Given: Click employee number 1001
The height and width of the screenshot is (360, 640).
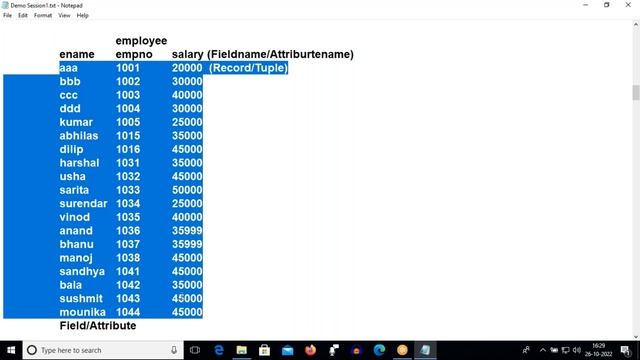Looking at the screenshot, I should 128,68.
